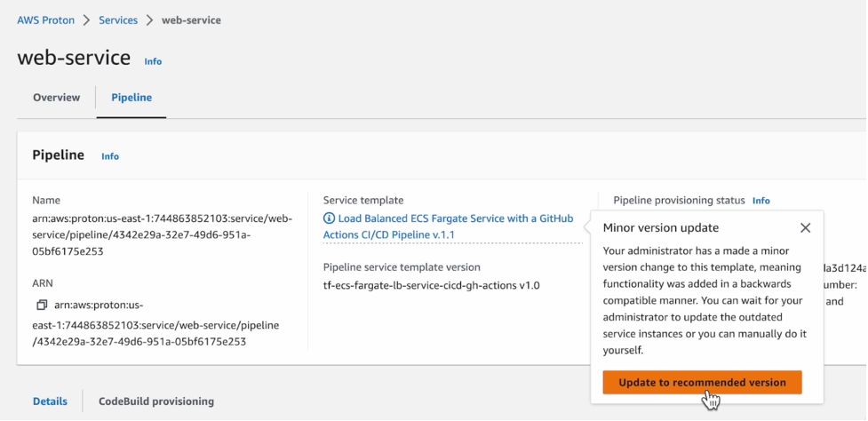Click the web-service page heading
Screen dimensions: 868x421
pyautogui.click(x=74, y=59)
